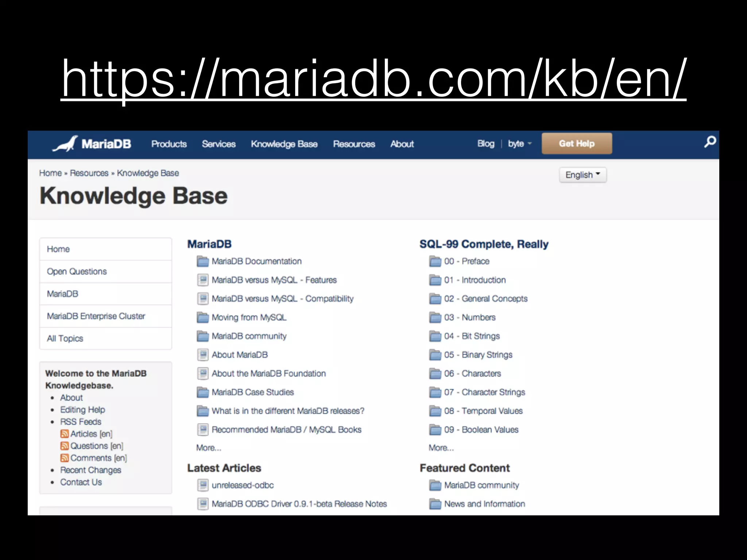The height and width of the screenshot is (560, 747).
Task: Open the Products menu
Action: [169, 144]
